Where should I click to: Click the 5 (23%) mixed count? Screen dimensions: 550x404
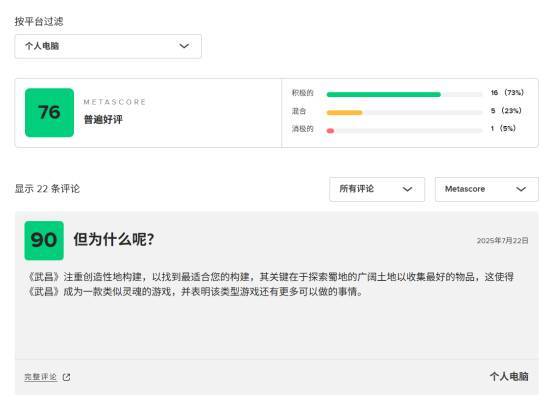(506, 111)
